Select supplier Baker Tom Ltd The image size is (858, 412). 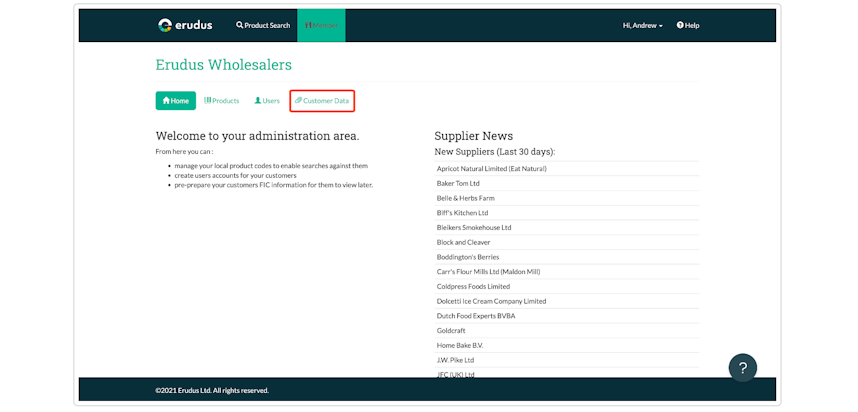[x=566, y=183]
